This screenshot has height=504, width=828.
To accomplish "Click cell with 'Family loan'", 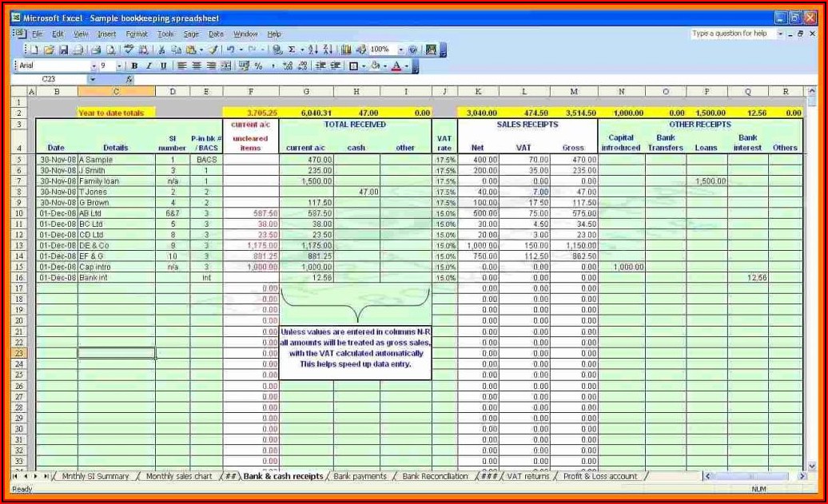I will pyautogui.click(x=116, y=181).
